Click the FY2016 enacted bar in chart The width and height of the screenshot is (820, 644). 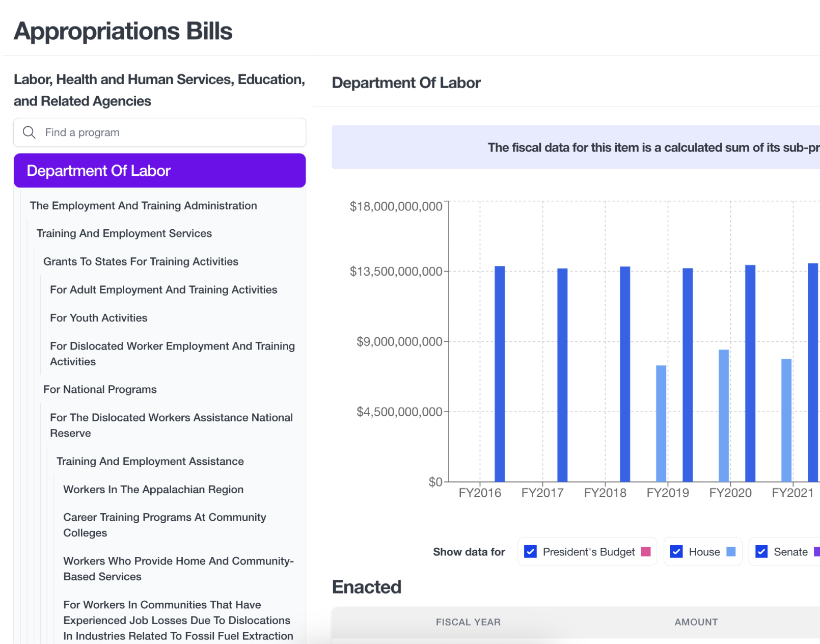(x=500, y=373)
